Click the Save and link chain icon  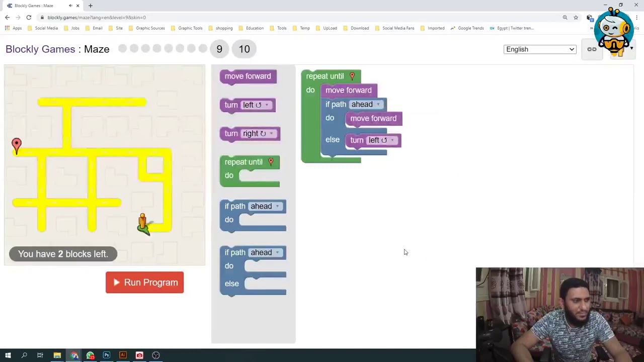click(x=592, y=49)
